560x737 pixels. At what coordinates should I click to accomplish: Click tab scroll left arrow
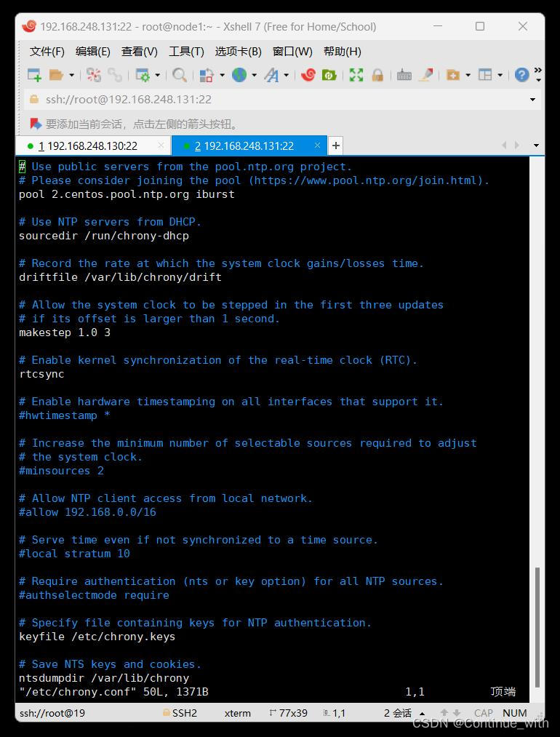(504, 146)
